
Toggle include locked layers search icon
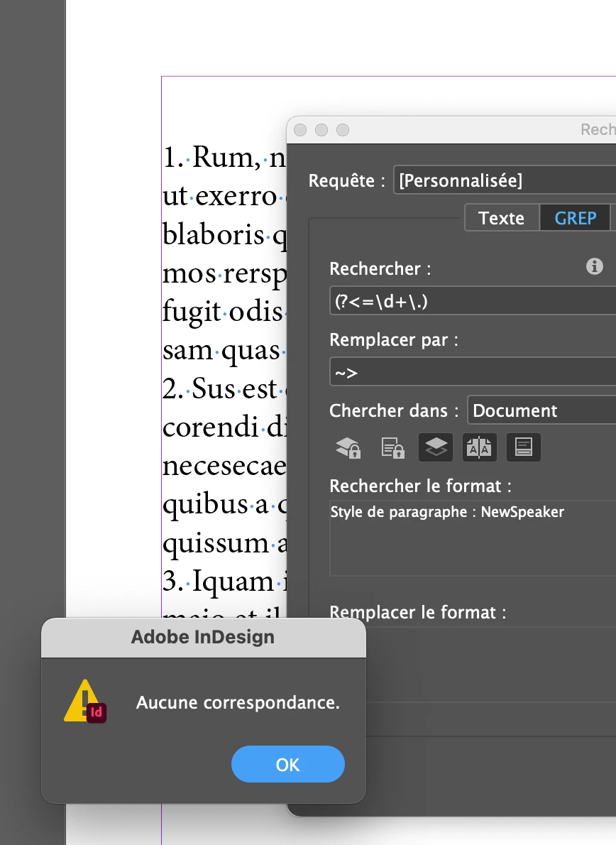tap(348, 447)
